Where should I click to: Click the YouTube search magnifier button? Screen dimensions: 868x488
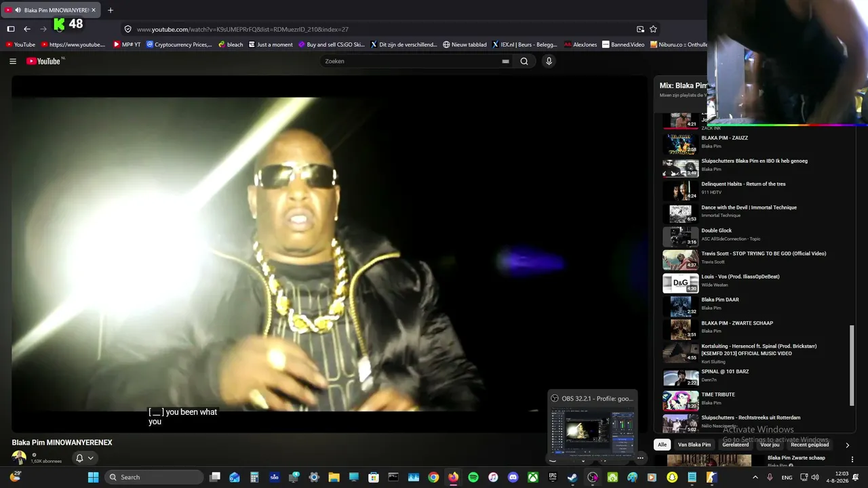coord(524,61)
